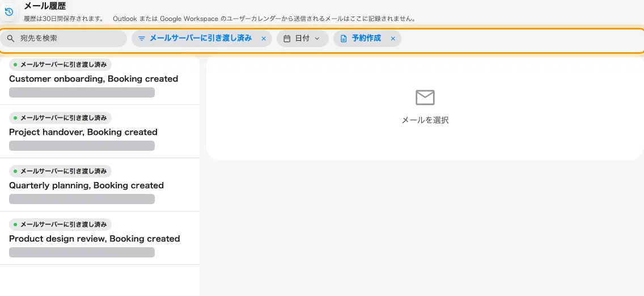Open the メールサーバーに引き渡し済み status filter

click(x=202, y=38)
